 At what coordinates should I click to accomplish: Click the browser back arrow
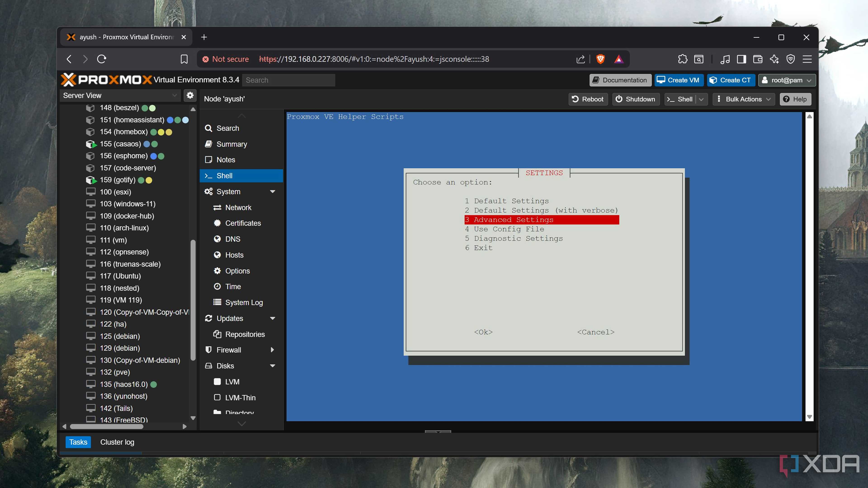[69, 59]
